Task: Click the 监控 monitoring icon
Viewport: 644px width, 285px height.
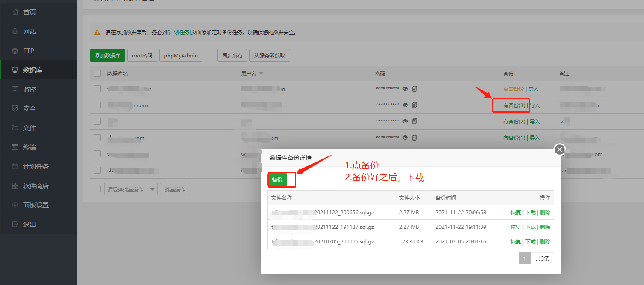Action: (x=15, y=89)
